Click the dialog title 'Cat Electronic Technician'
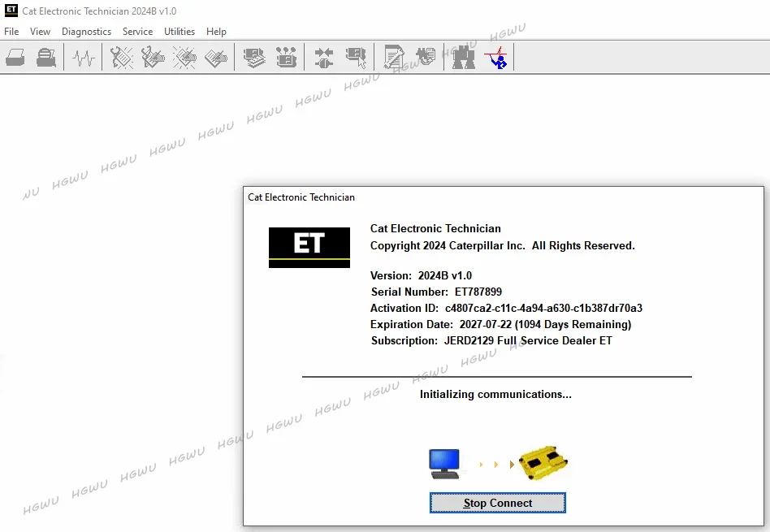This screenshot has height=532, width=770. (x=301, y=197)
